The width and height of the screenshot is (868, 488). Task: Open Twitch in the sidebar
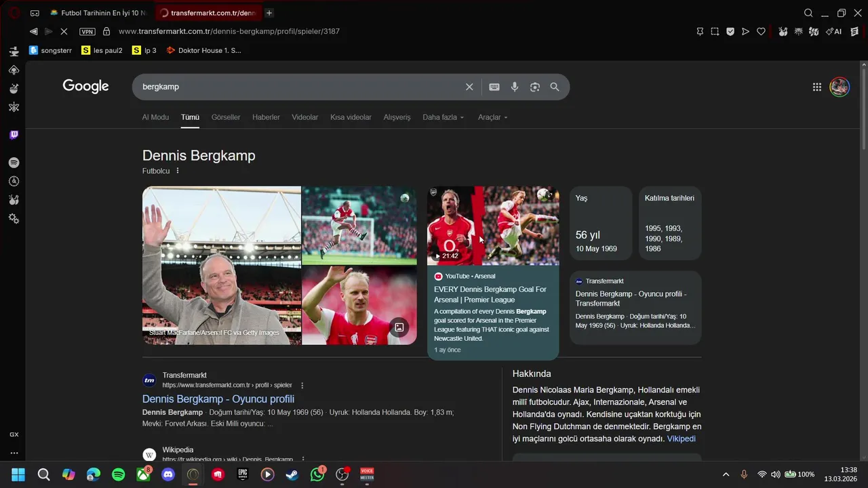14,135
